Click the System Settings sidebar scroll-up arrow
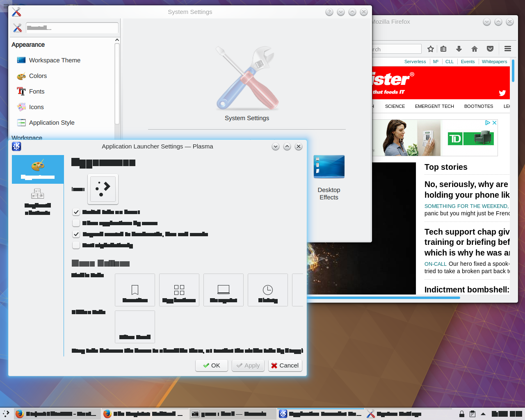 (117, 40)
